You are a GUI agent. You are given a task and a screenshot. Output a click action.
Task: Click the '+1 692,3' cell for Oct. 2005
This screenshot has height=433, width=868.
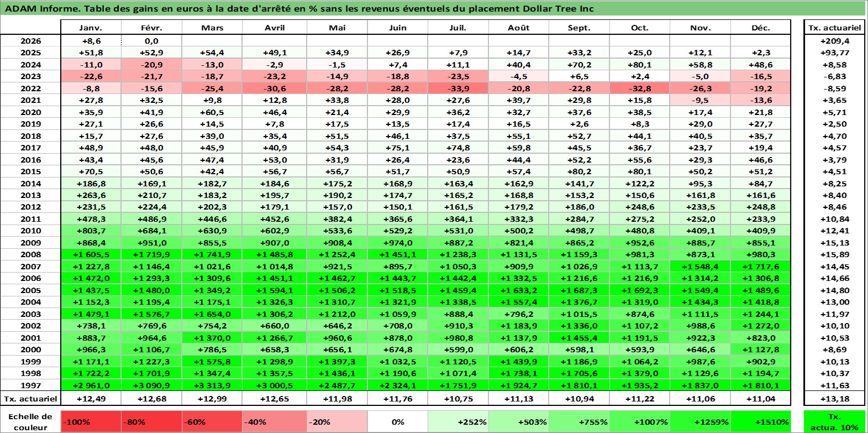(640, 290)
